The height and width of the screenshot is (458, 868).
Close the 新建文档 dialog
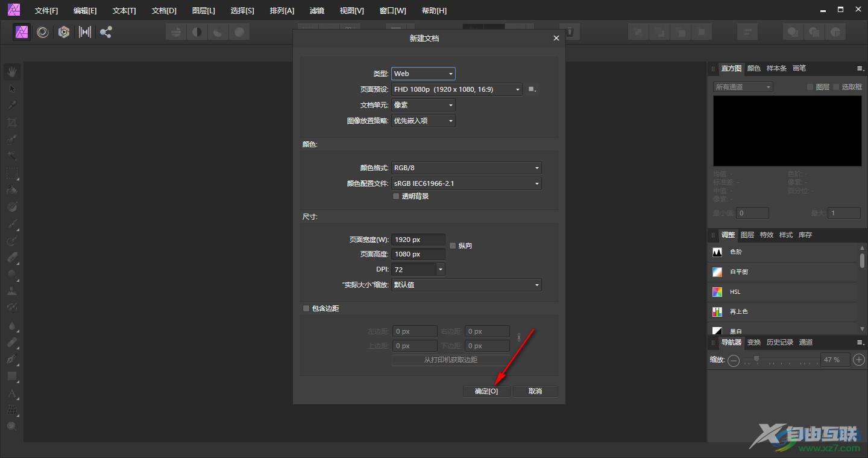[x=556, y=38]
